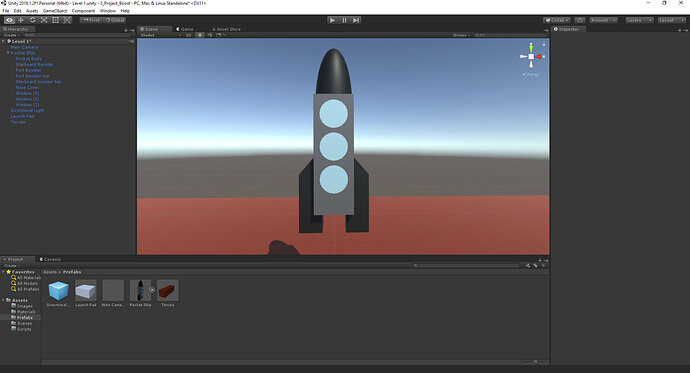Open the File menu
690x373 pixels.
coord(6,11)
